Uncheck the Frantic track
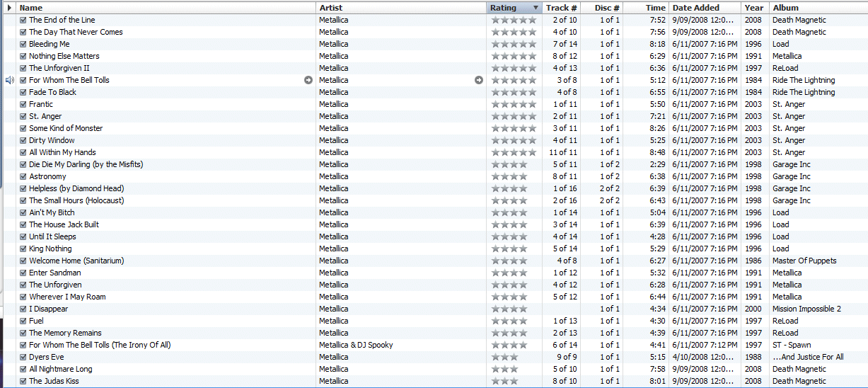 coord(23,104)
